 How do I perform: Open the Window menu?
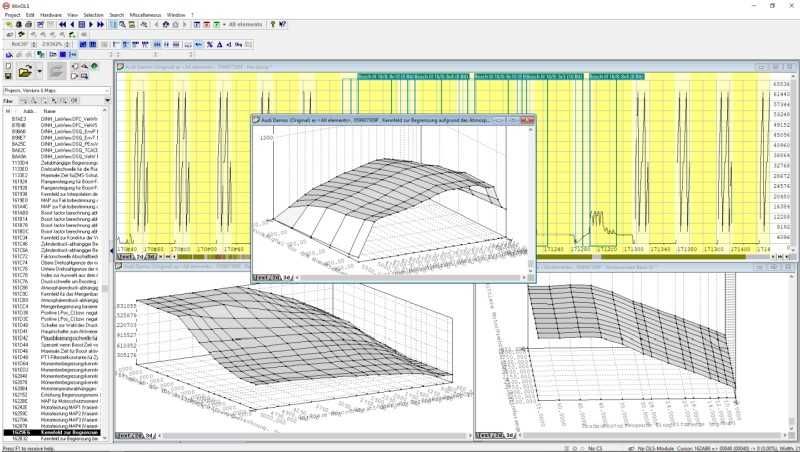(176, 15)
